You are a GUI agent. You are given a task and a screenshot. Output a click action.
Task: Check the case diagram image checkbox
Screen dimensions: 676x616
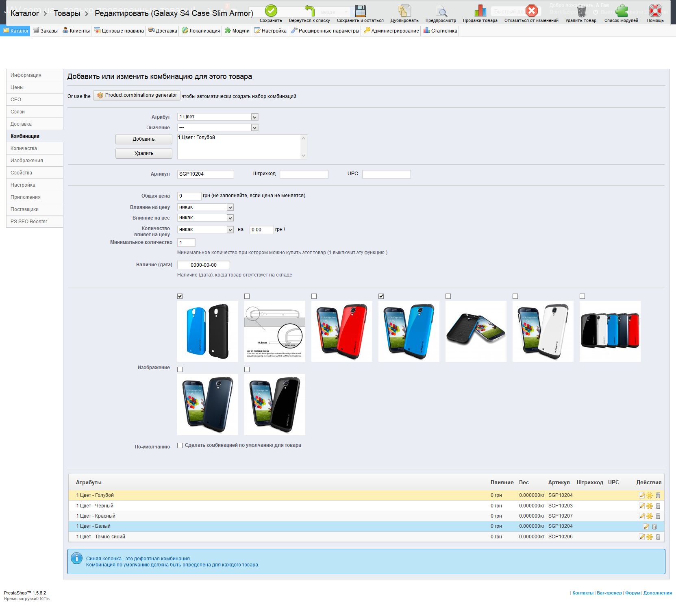(x=247, y=296)
